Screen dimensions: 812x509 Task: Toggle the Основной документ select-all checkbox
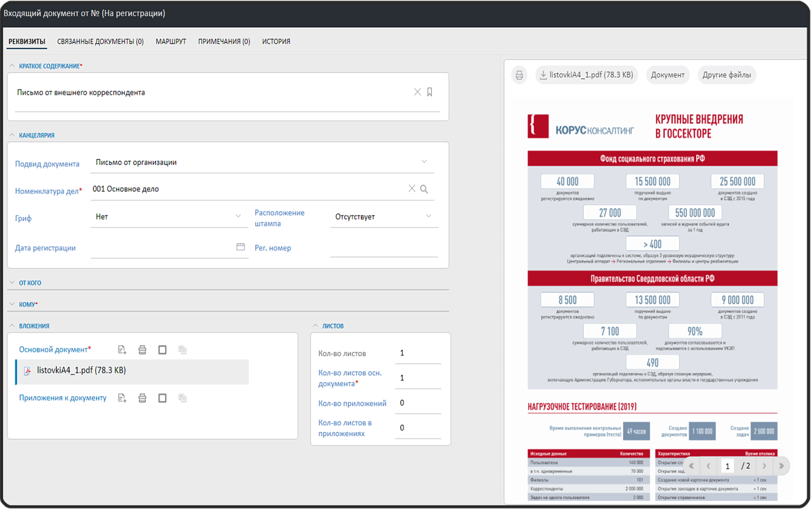[162, 350]
